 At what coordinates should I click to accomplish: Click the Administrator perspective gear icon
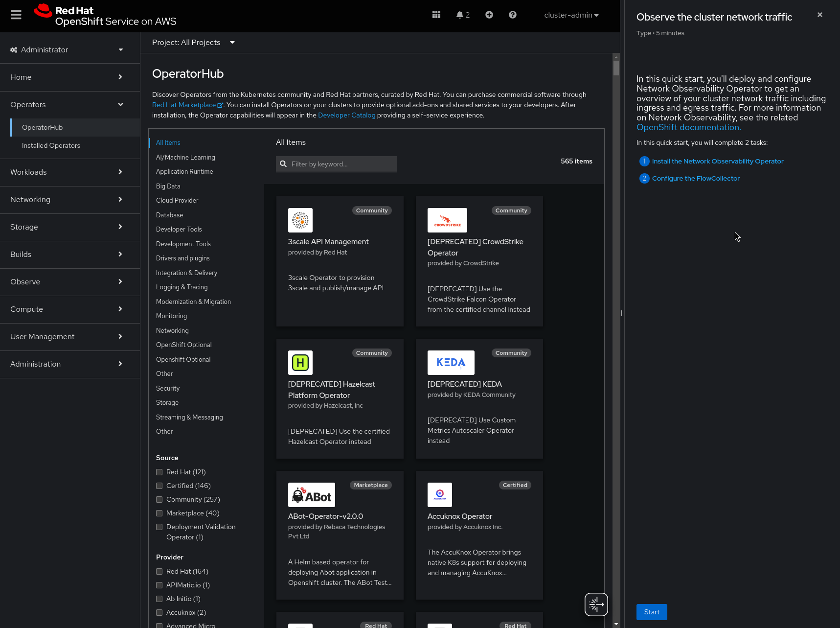click(x=14, y=50)
